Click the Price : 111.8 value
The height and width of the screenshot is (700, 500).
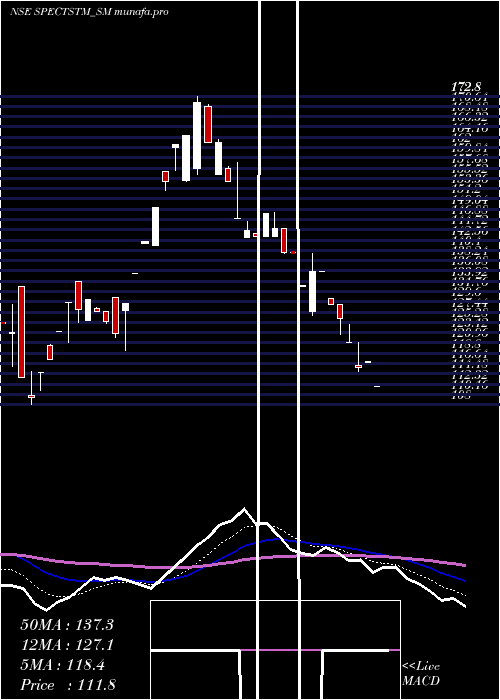(68, 685)
